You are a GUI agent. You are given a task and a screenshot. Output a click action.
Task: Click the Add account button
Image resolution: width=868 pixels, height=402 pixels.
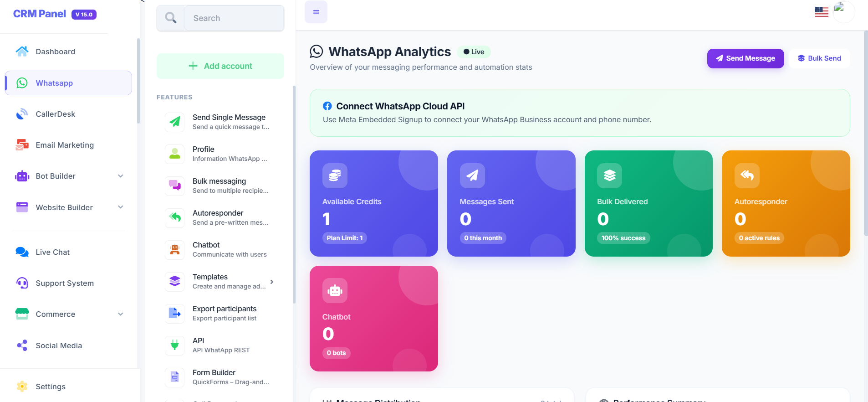(x=220, y=66)
